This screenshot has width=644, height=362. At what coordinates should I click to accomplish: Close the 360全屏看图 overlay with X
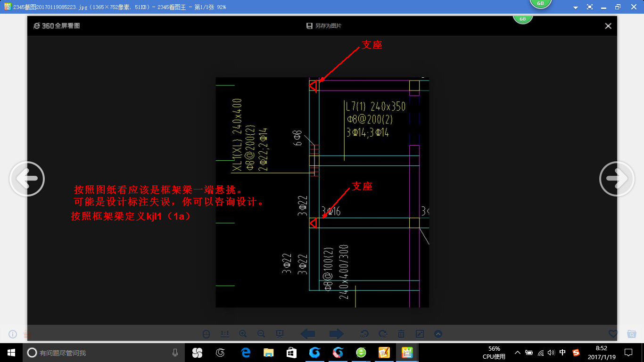point(608,26)
